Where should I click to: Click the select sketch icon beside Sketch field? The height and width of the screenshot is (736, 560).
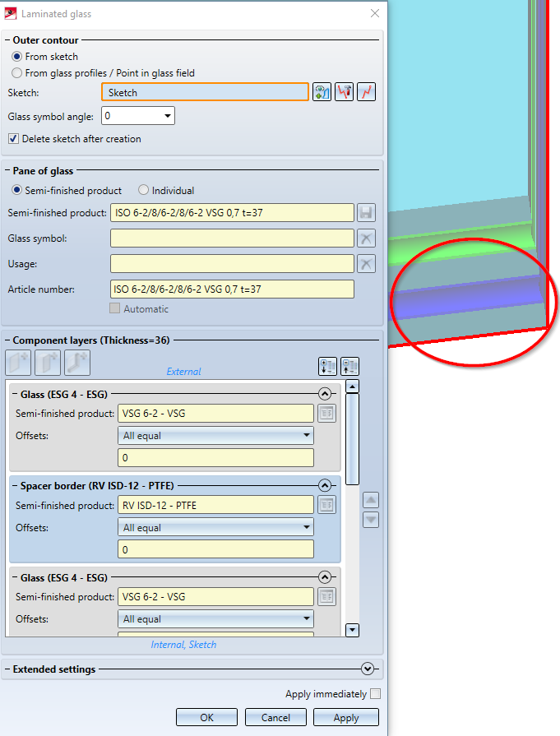click(x=322, y=92)
